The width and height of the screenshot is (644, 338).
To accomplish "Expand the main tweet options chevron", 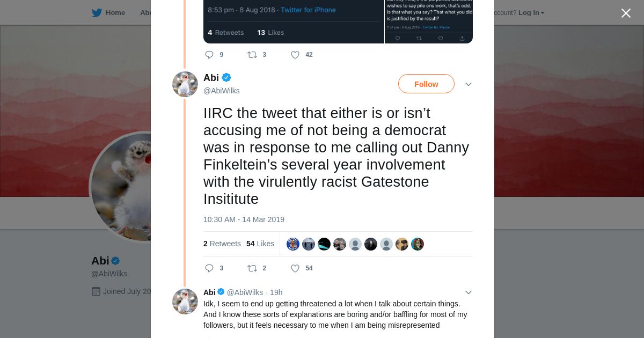I will coord(469,84).
